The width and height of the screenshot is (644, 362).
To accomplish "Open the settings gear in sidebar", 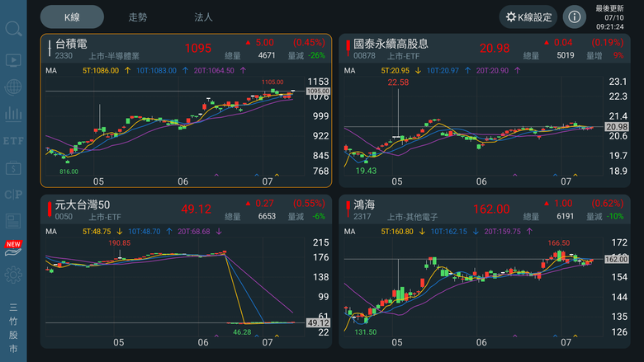I will 13,275.
